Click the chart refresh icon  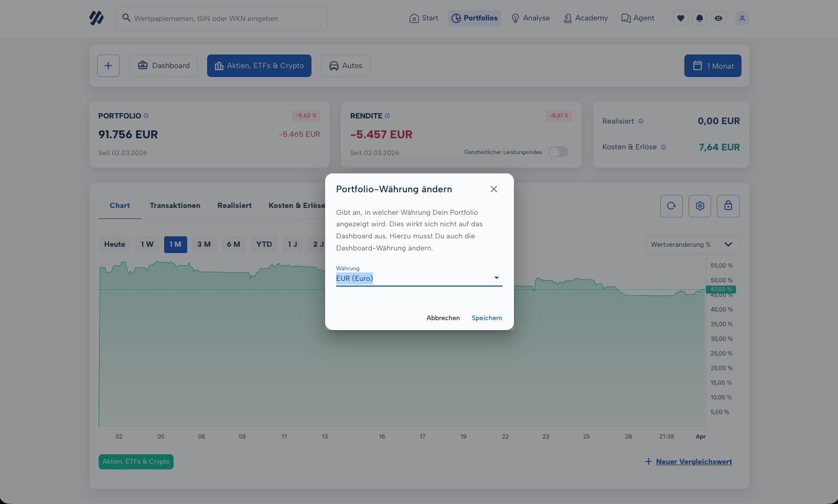tap(671, 206)
